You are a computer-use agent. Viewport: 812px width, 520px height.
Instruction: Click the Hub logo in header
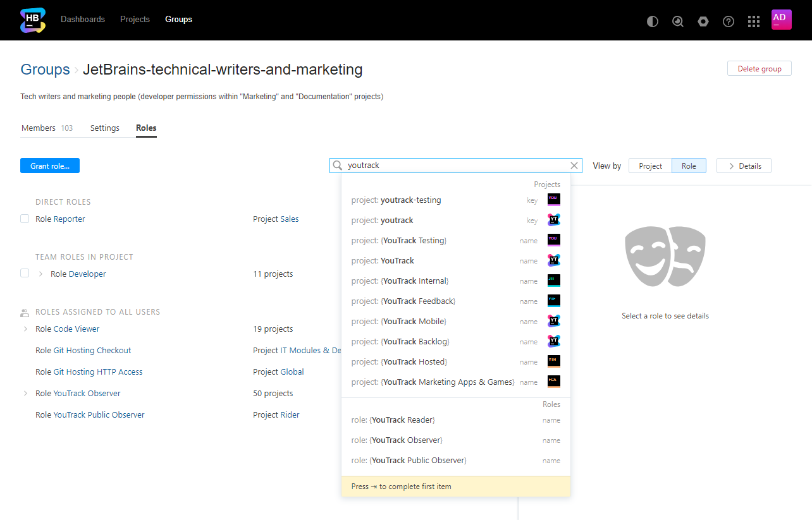pos(33,20)
